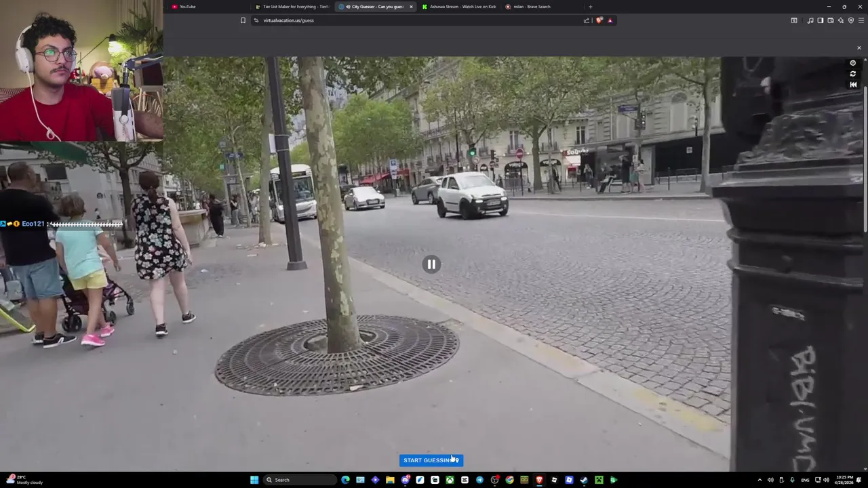Image resolution: width=868 pixels, height=488 pixels.
Task: Open the Brave VPN shield icon
Action: (851, 20)
